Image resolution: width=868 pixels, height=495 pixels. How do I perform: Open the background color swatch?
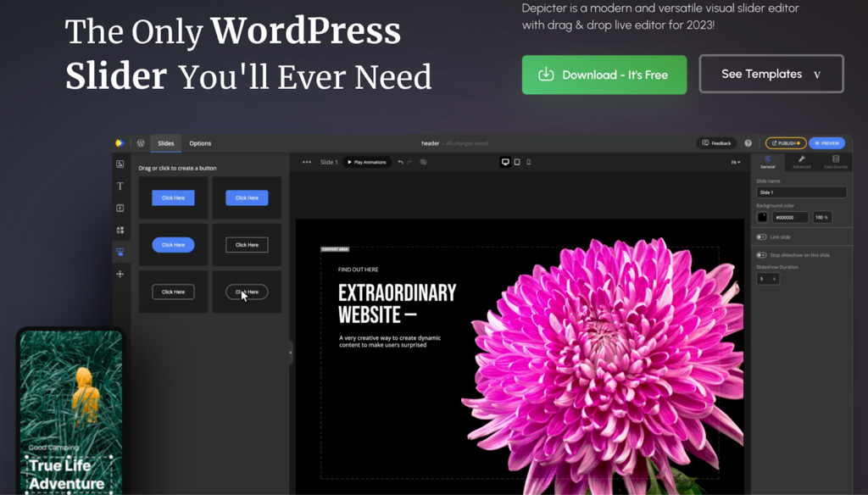click(763, 217)
